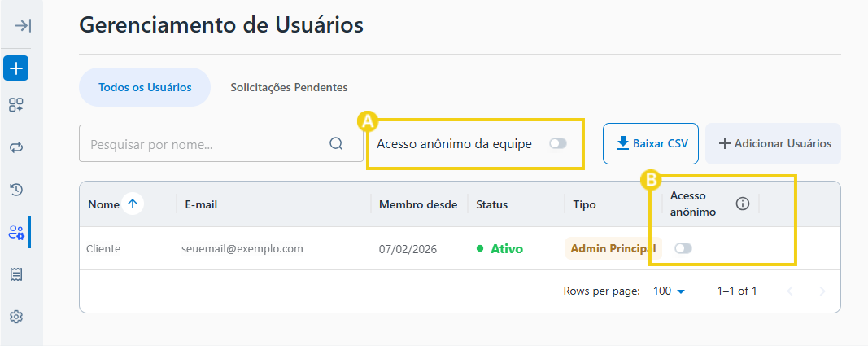Click the blue plus create button
The width and height of the screenshot is (868, 346).
[16, 68]
